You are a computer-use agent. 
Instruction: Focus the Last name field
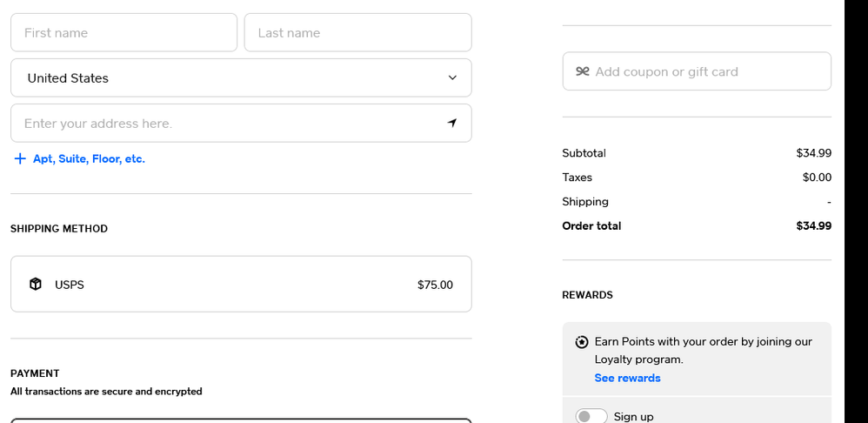(357, 32)
